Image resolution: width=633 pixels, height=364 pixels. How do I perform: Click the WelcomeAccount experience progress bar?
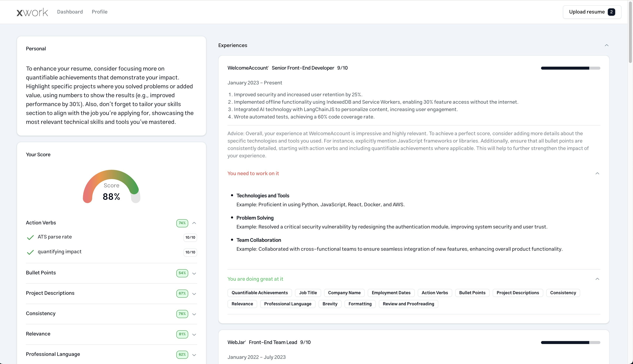click(571, 68)
